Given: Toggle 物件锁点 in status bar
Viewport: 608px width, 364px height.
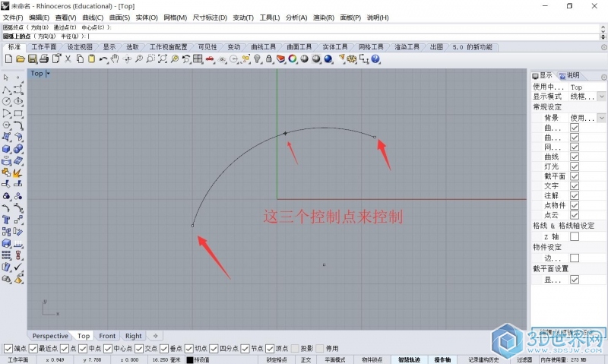Looking at the screenshot, I should point(372,359).
